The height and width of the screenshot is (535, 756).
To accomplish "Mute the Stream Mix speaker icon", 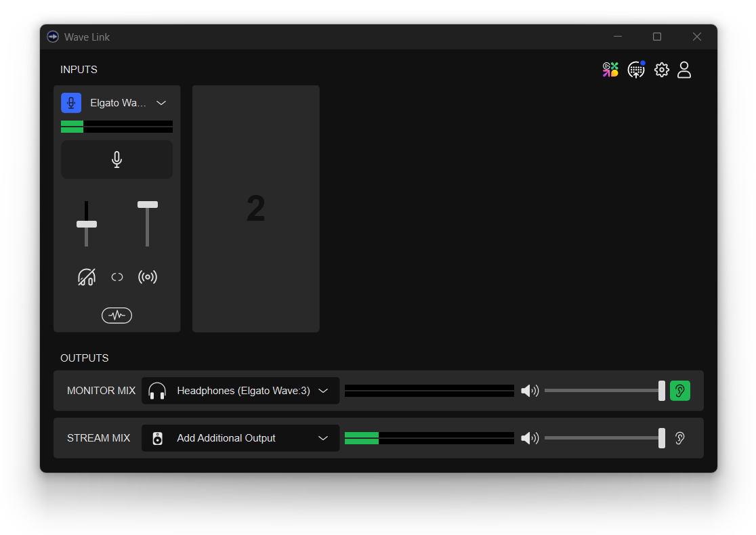I will point(530,437).
